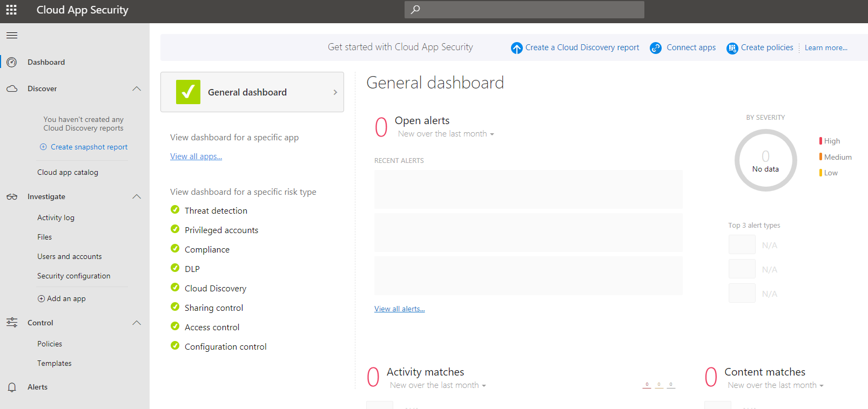Click View all alerts link
This screenshot has width=868, height=409.
[x=400, y=309]
